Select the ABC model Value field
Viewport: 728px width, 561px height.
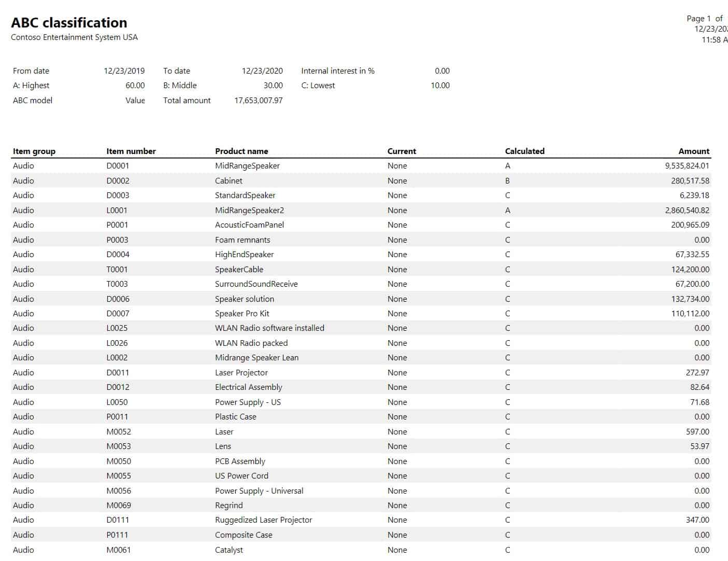click(136, 101)
